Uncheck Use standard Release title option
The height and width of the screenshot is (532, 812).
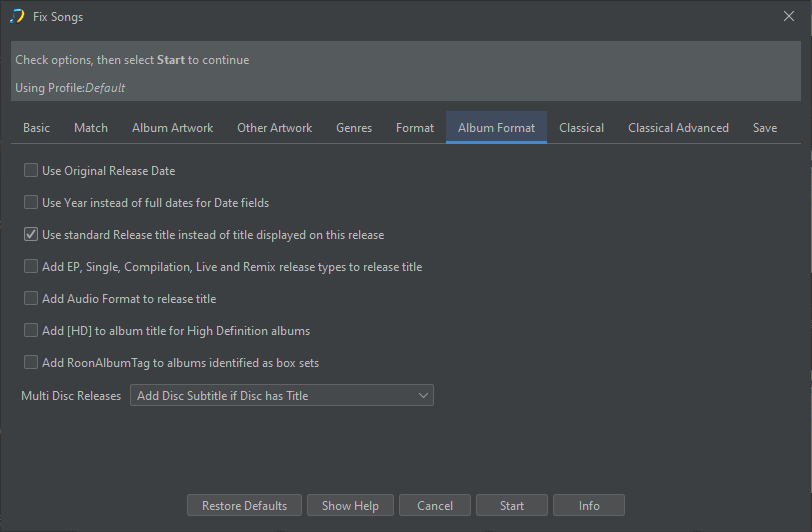31,235
